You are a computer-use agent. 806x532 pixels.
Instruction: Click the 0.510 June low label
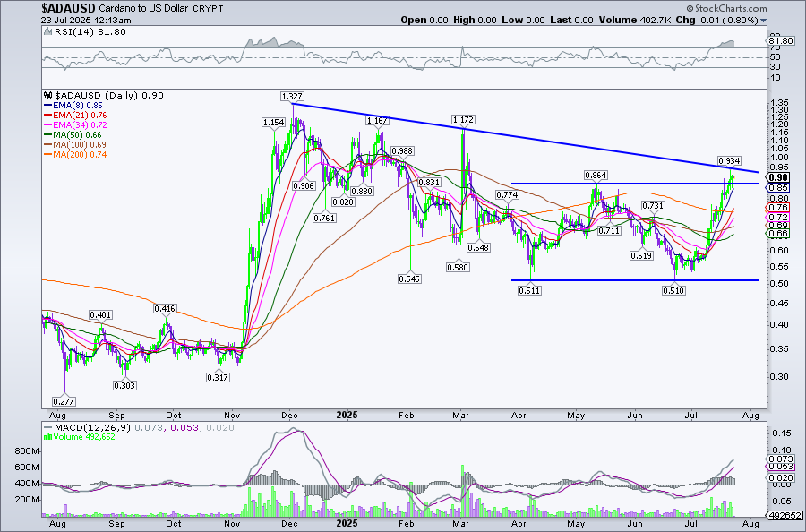point(673,291)
